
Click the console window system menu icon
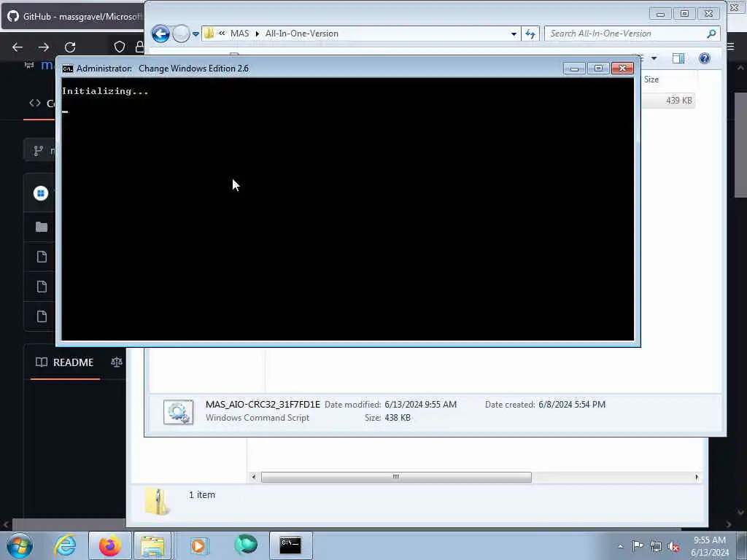[68, 69]
